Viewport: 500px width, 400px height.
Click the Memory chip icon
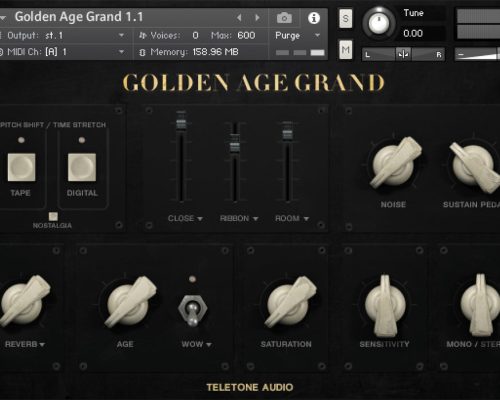pyautogui.click(x=142, y=52)
